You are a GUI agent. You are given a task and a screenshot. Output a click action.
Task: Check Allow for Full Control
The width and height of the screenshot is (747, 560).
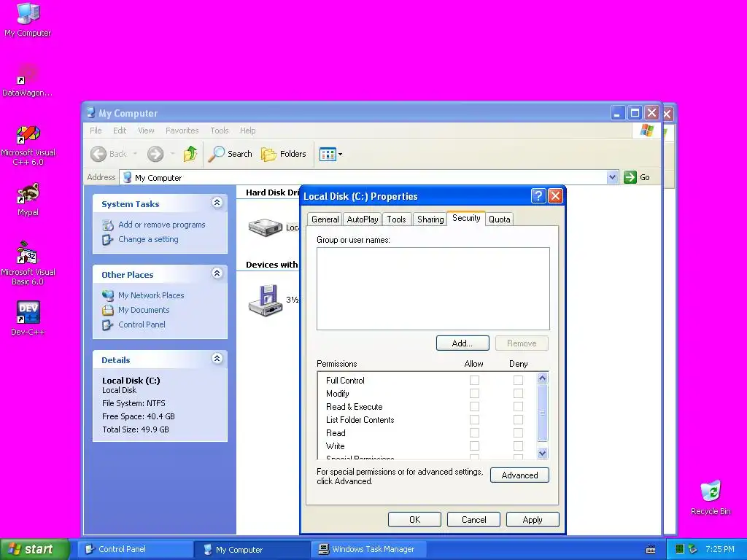click(x=474, y=380)
